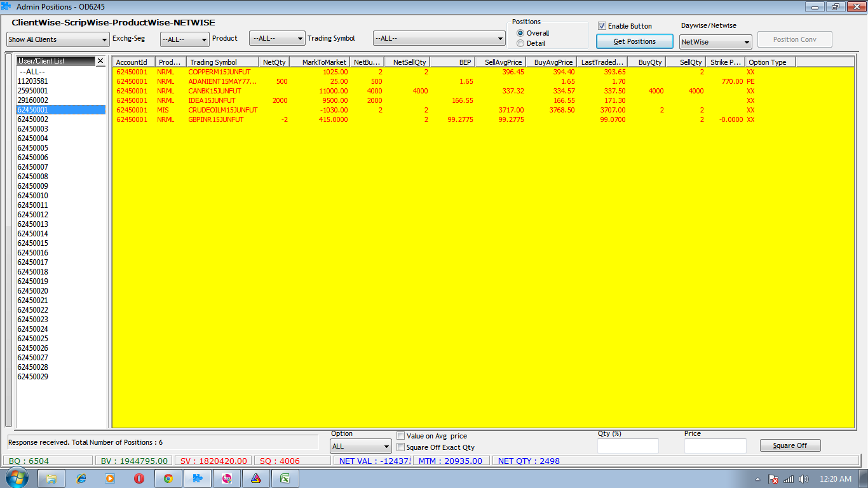Open Internet Explorer from the taskbar
This screenshot has width=868, height=488.
click(x=81, y=478)
